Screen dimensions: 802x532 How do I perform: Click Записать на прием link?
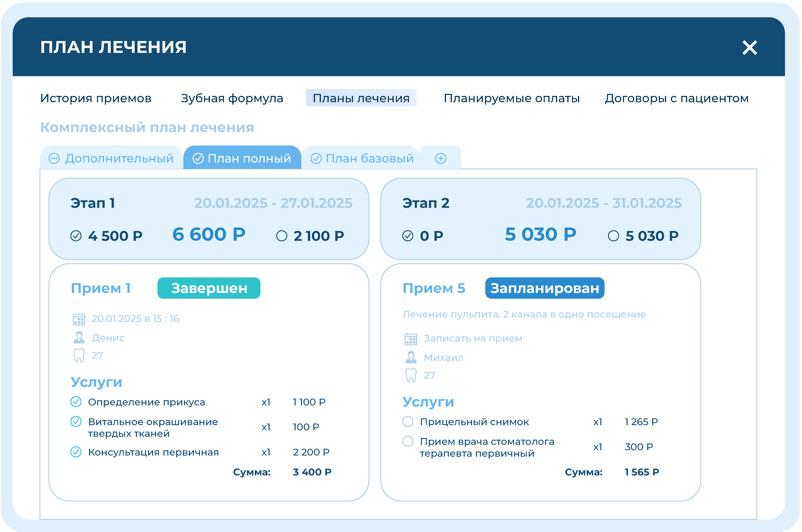click(x=473, y=339)
